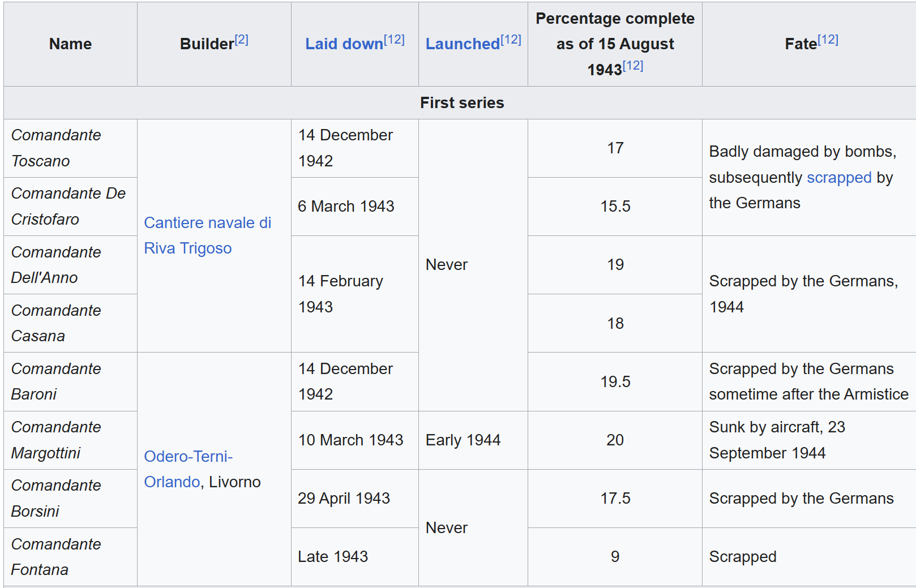Open citation [12] beside the Laid down header
Screen dimensions: 916x588
(394, 40)
